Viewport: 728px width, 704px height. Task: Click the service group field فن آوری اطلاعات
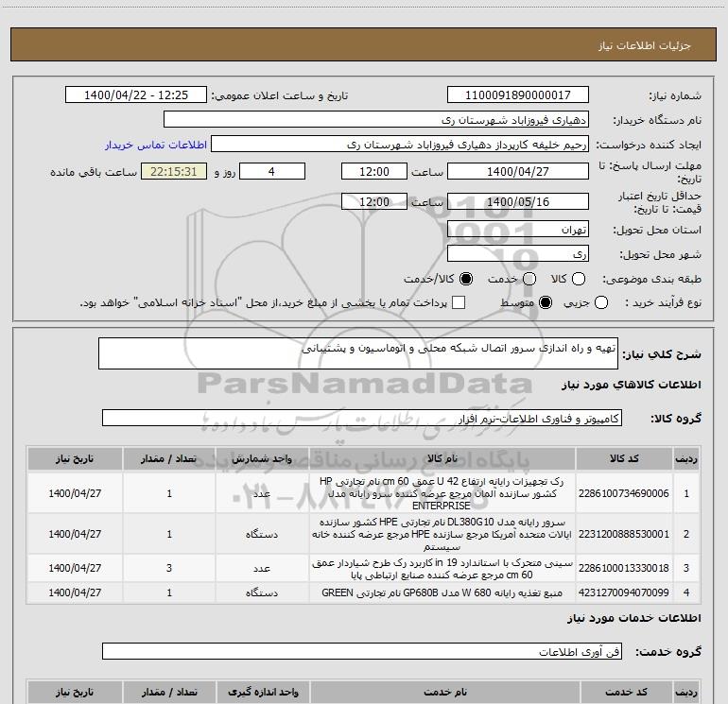(362, 651)
